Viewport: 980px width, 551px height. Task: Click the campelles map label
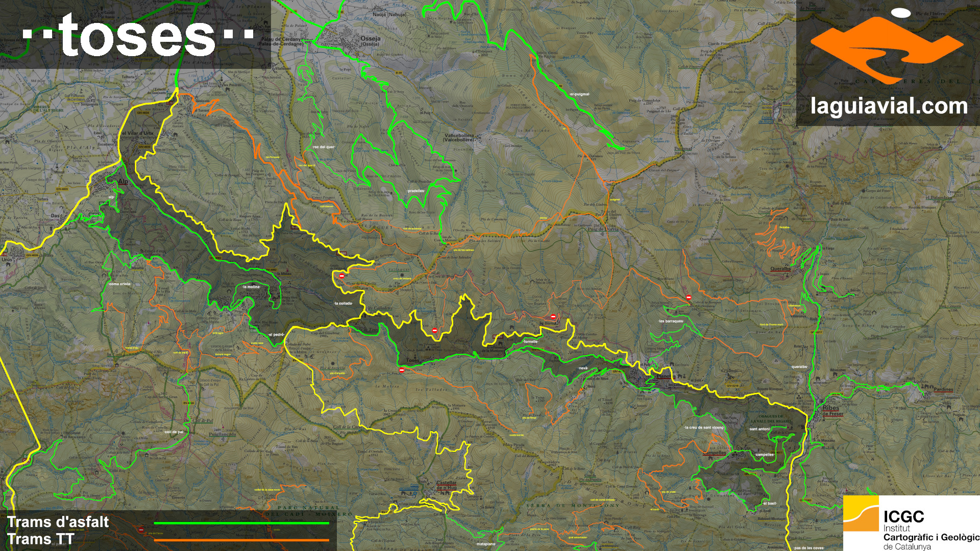click(765, 455)
